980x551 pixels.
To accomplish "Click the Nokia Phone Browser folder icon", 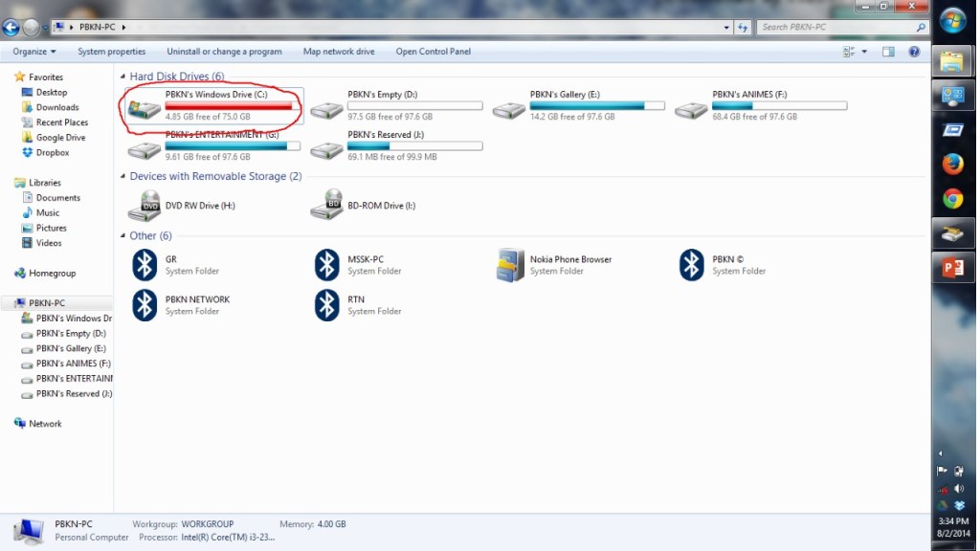I will coord(510,265).
